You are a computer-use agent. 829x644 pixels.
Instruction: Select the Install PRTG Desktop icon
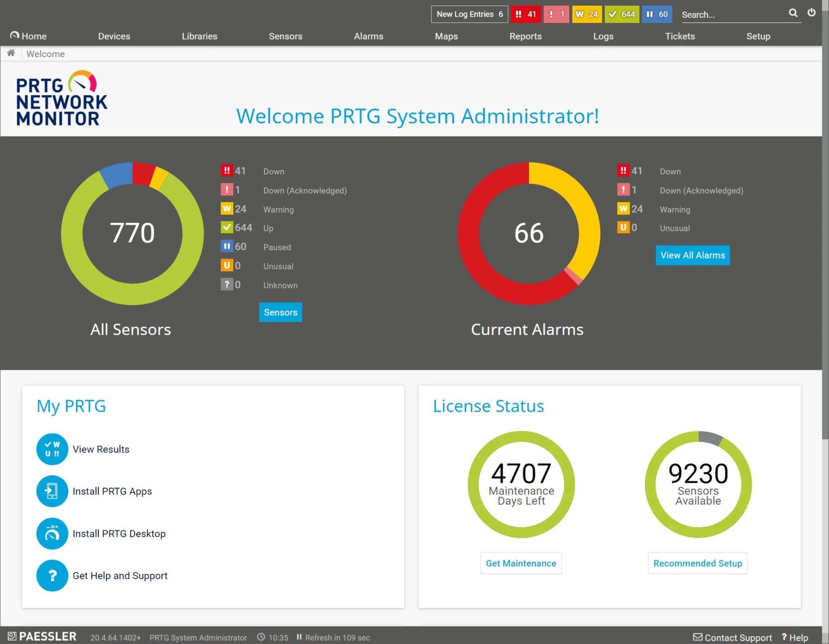click(52, 534)
